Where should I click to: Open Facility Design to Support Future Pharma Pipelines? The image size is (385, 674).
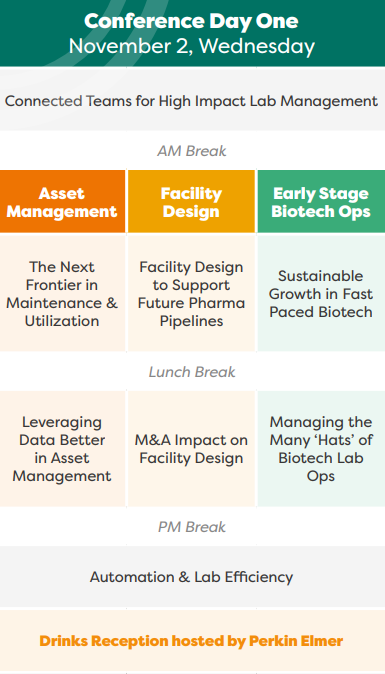[191, 293]
